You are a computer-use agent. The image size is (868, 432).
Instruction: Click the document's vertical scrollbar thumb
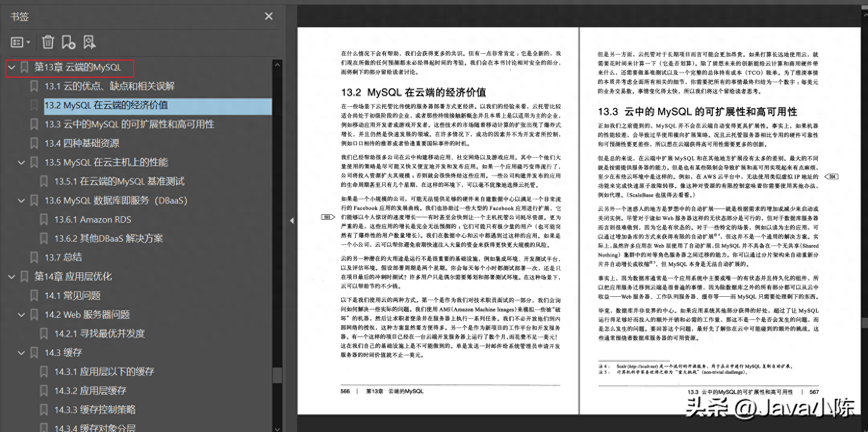coord(865,323)
